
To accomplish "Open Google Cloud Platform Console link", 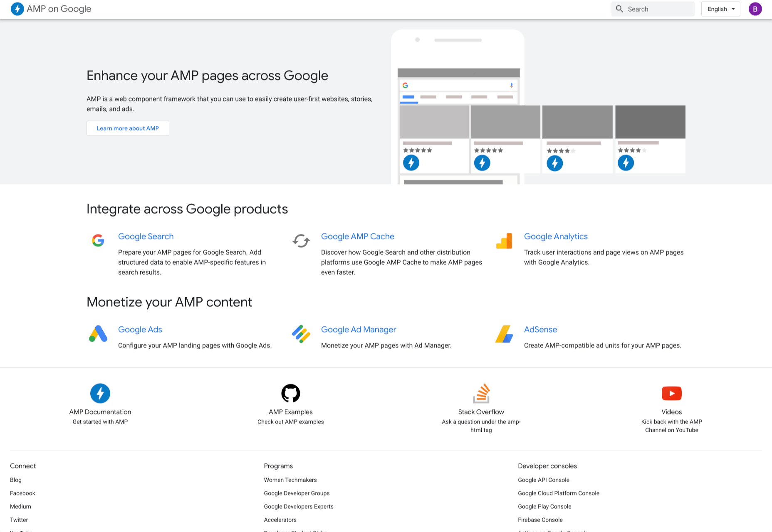I will tap(559, 493).
